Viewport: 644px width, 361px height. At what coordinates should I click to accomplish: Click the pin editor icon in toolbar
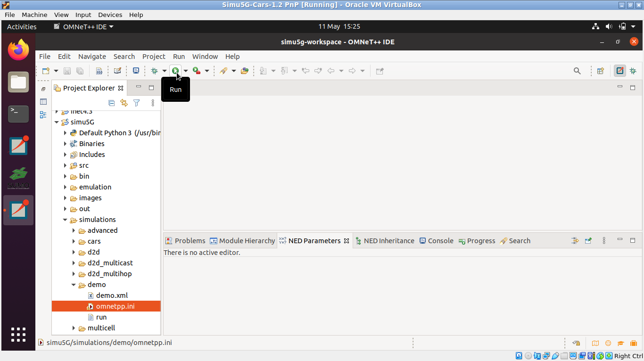pyautogui.click(x=380, y=71)
